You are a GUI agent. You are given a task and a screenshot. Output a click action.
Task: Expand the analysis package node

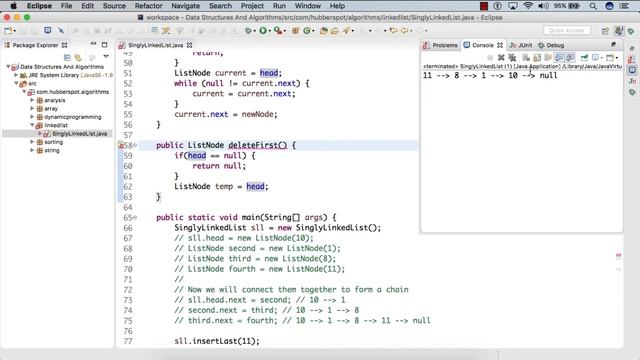(32, 100)
